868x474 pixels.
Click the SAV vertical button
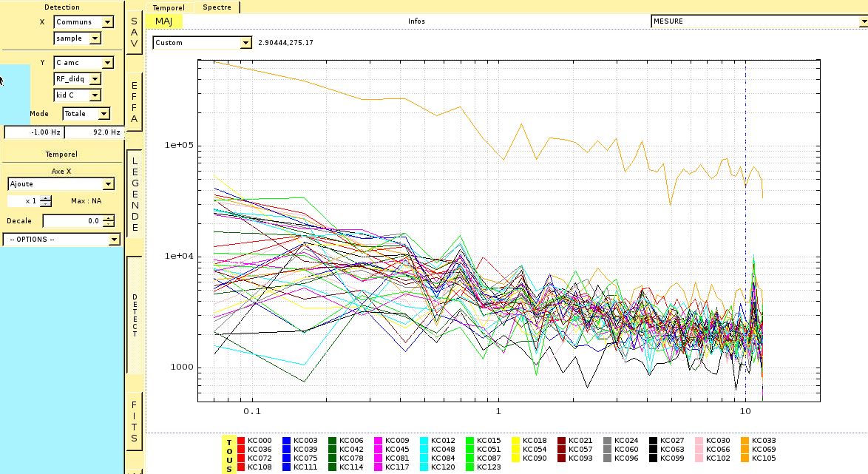[x=135, y=33]
